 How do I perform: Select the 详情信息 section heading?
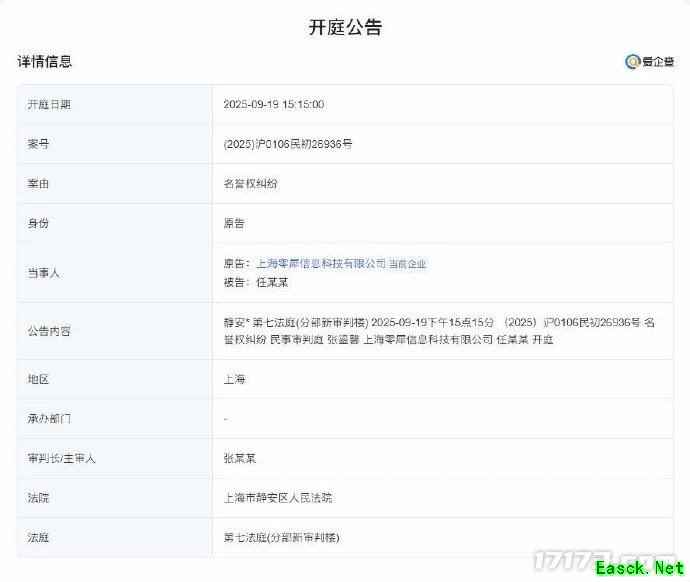point(45,62)
